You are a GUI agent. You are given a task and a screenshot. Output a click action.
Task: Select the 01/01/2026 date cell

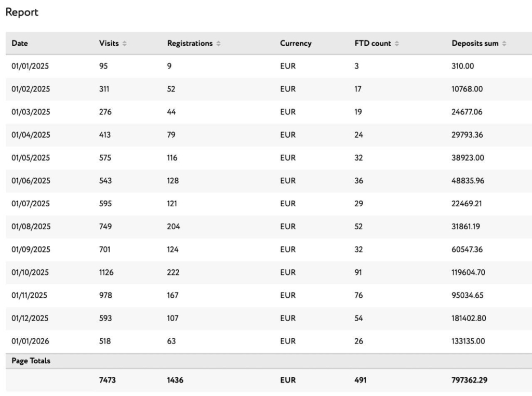31,341
